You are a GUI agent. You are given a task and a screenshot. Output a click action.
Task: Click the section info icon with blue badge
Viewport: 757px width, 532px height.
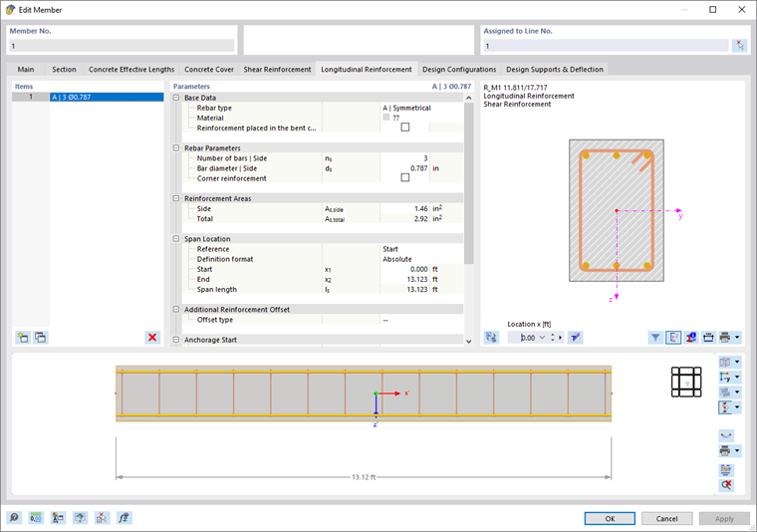[x=691, y=338]
